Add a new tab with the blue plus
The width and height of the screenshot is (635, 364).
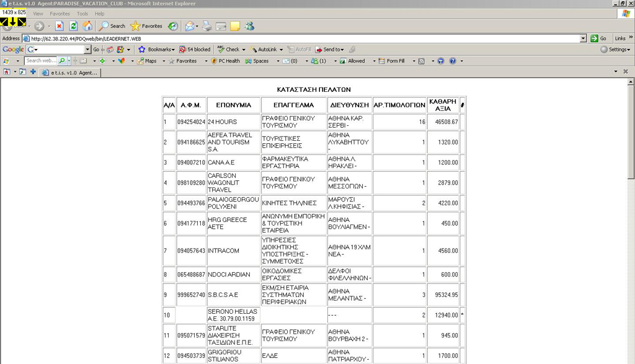point(33,72)
